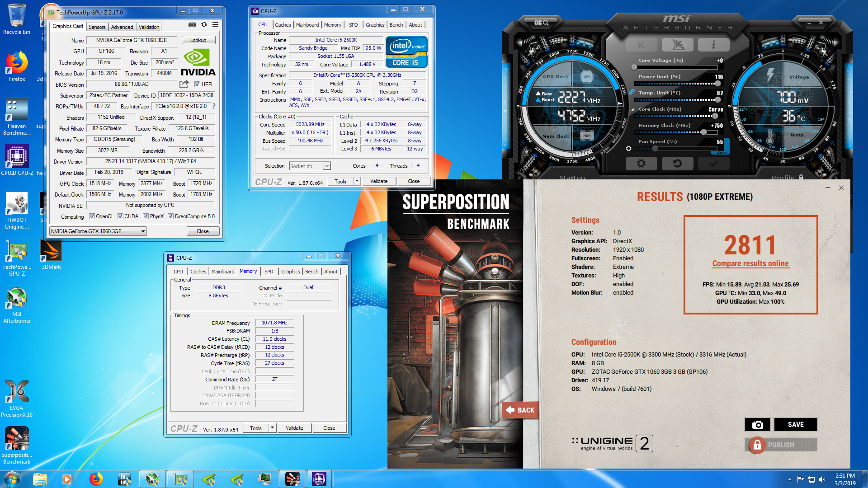Open the GPU-Z hamburger menu
The width and height of the screenshot is (868, 488).
(x=216, y=25)
